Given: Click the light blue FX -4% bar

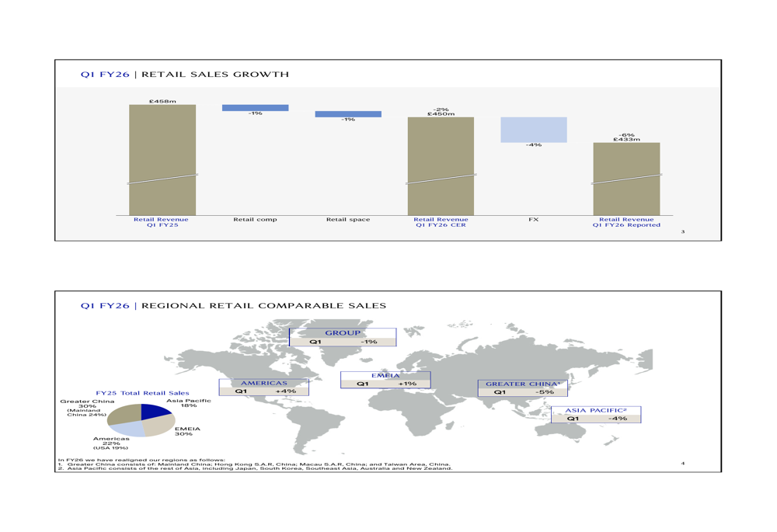Looking at the screenshot, I should [533, 130].
